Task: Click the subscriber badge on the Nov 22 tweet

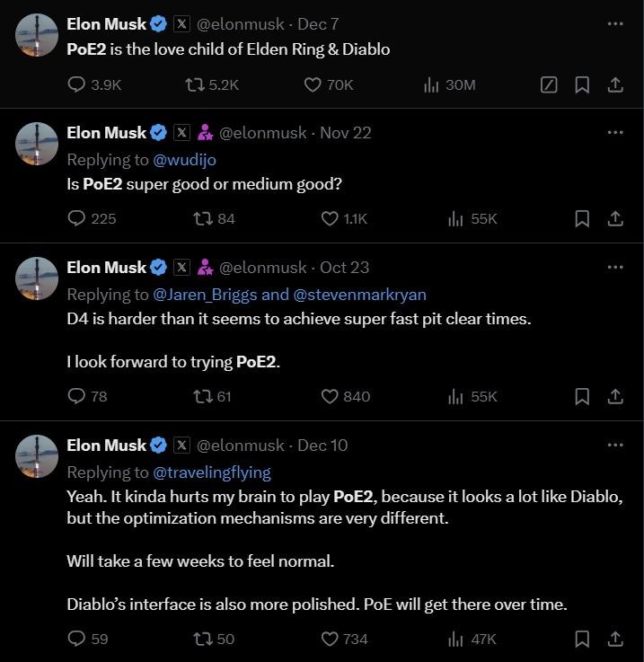Action: 205,133
